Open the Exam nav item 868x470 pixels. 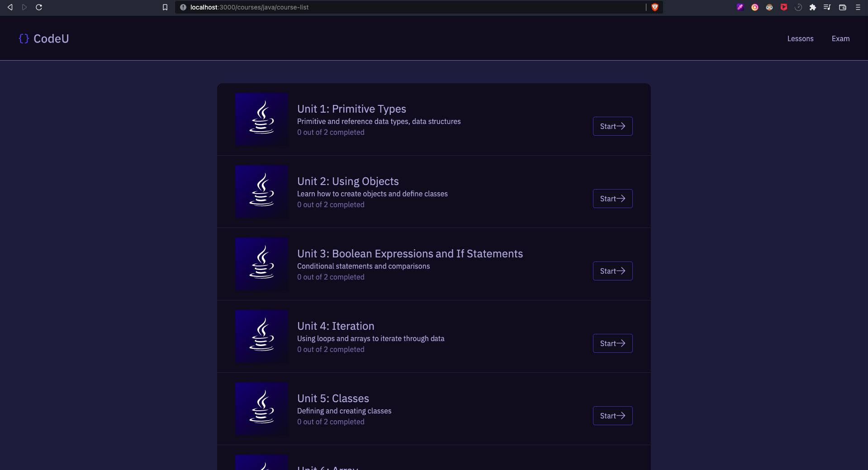tap(840, 38)
